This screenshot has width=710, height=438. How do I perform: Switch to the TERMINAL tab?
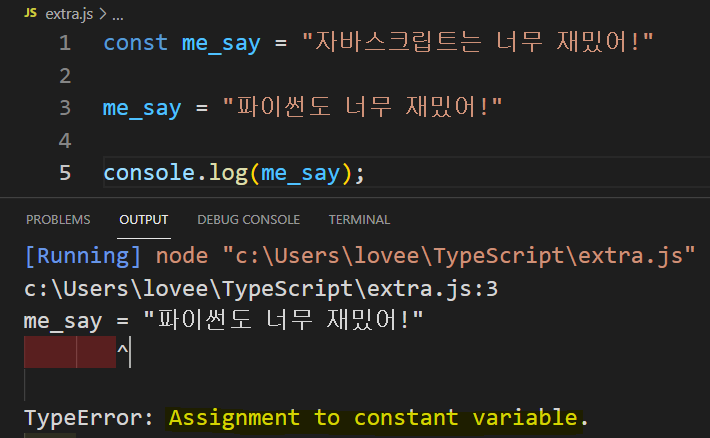point(359,220)
